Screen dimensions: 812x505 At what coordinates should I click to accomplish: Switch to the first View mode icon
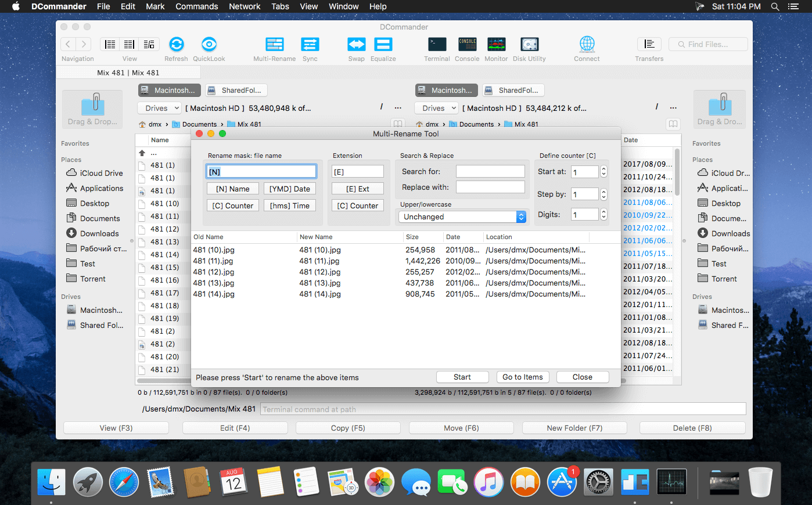[x=110, y=44]
